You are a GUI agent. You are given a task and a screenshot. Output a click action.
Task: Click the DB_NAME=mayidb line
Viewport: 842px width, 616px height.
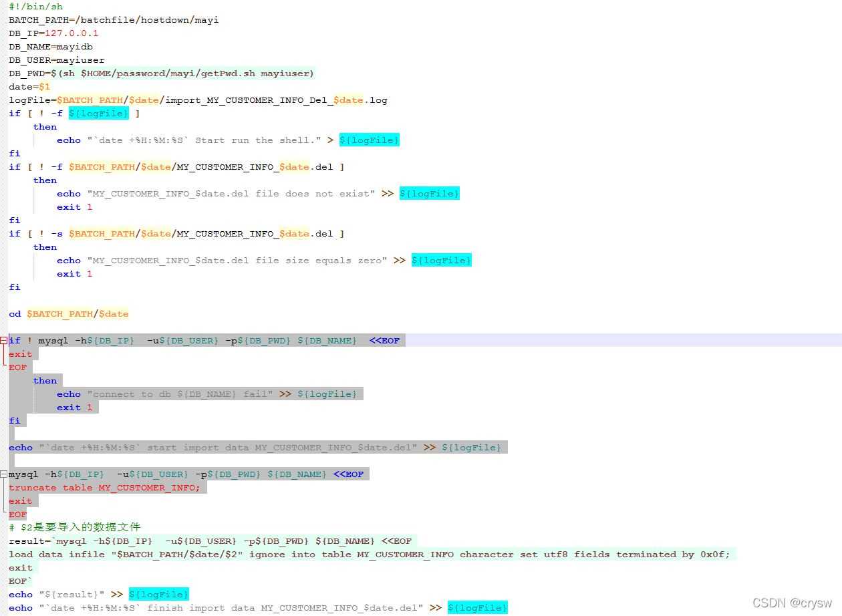(51, 46)
